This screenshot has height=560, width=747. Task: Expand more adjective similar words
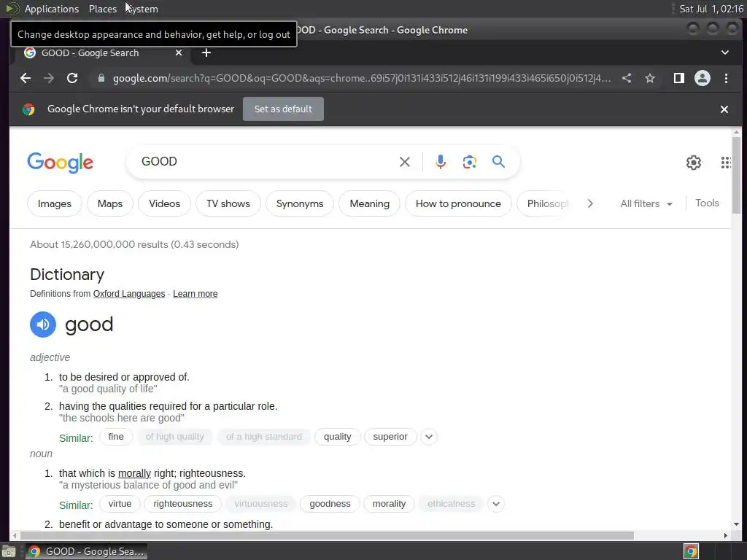pos(429,437)
